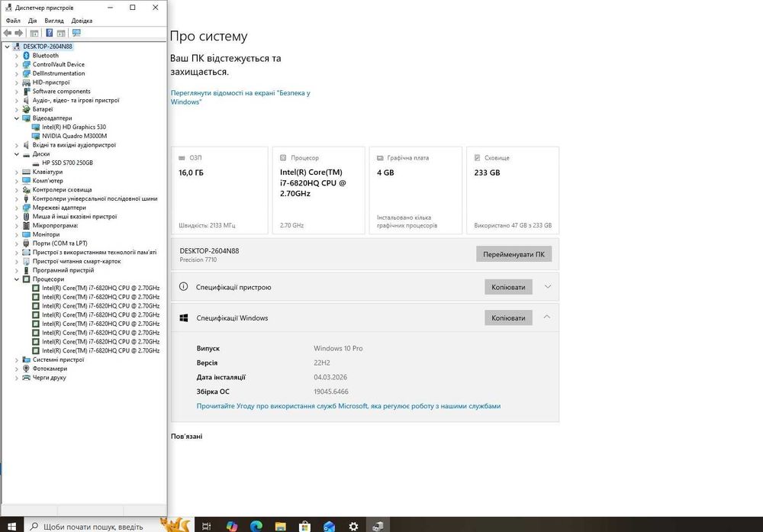The image size is (763, 532).
Task: Click the Windows logo beside Специфікації Windows
Action: 183,318
